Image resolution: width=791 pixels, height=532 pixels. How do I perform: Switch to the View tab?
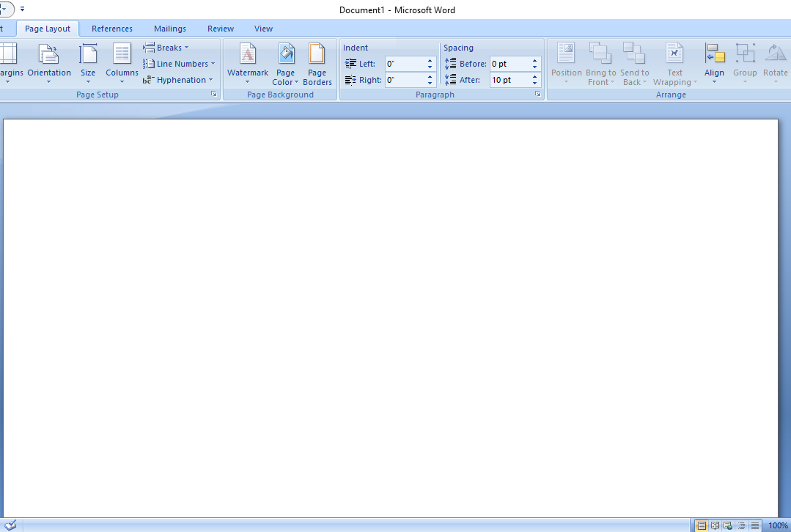click(x=263, y=29)
